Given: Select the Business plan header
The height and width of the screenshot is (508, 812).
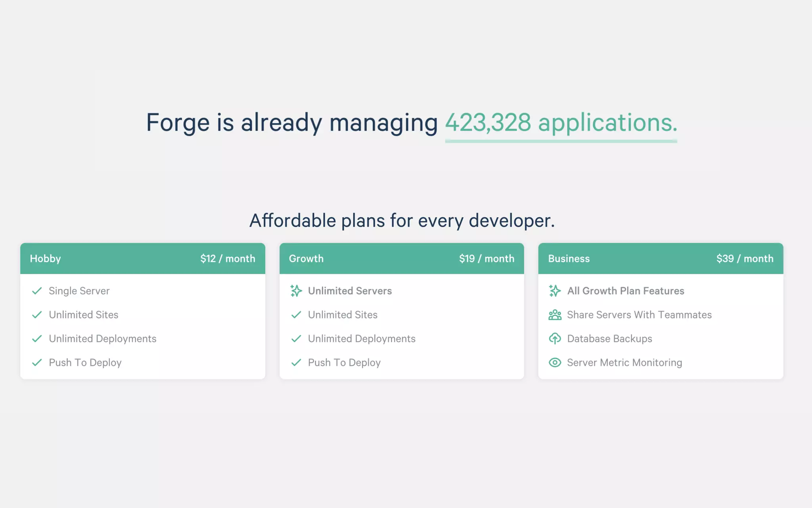Looking at the screenshot, I should [x=569, y=259].
